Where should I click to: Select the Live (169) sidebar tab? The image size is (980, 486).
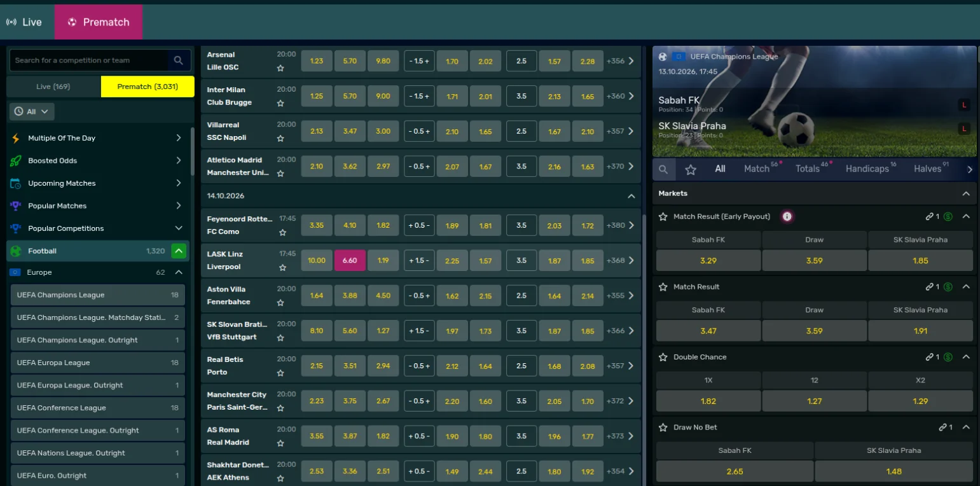[x=53, y=87]
